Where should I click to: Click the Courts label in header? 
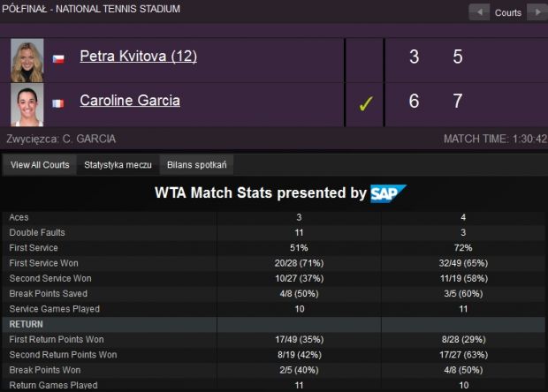pos(508,13)
